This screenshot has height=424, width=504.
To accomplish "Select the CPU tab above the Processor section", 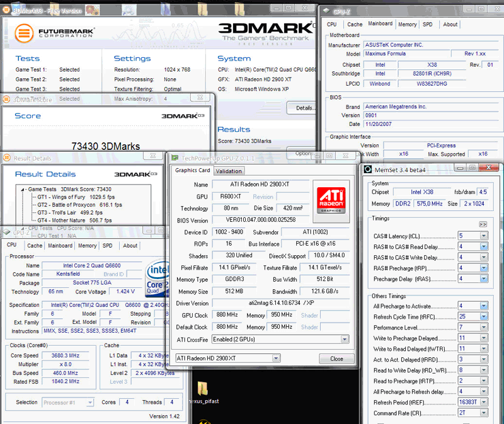I will [x=12, y=245].
